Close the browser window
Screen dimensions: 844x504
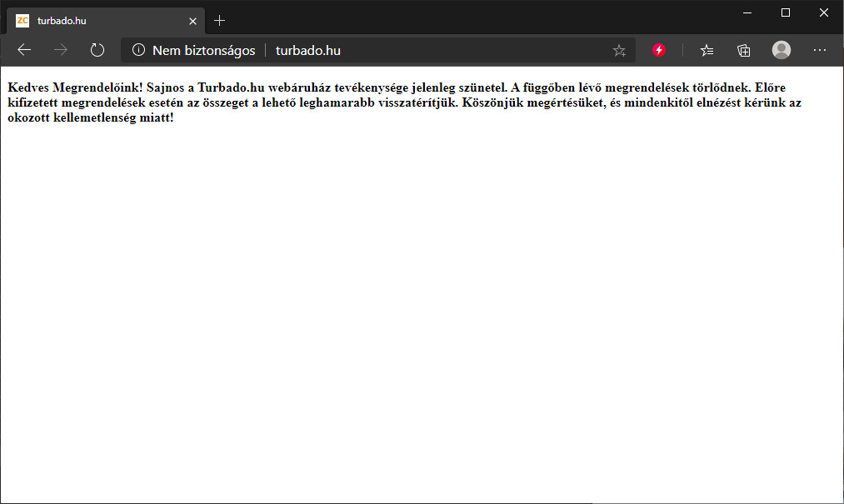[x=823, y=12]
